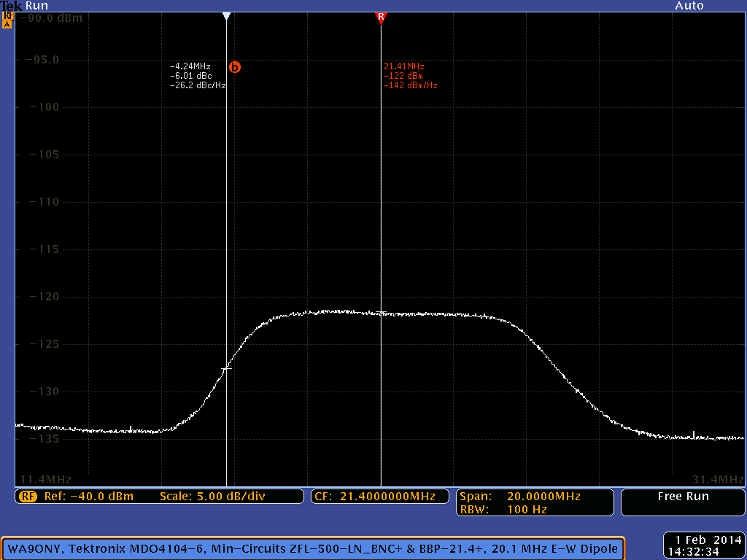Click the Tek logo in the corner
This screenshot has width=747, height=560.
[x=7, y=5]
